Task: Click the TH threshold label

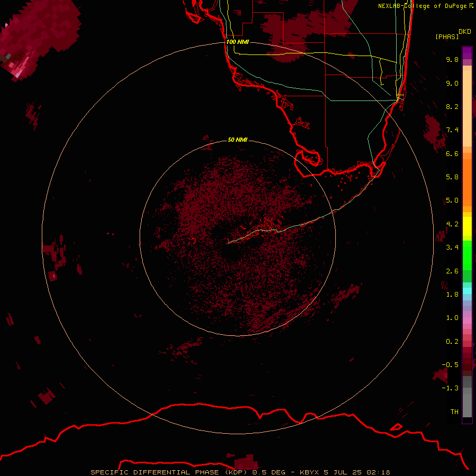Action: coord(454,412)
